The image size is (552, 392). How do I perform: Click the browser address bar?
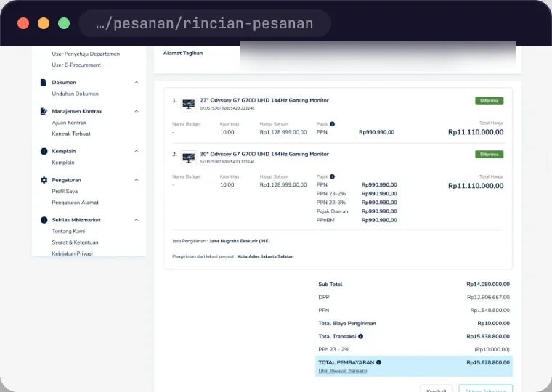pos(205,23)
